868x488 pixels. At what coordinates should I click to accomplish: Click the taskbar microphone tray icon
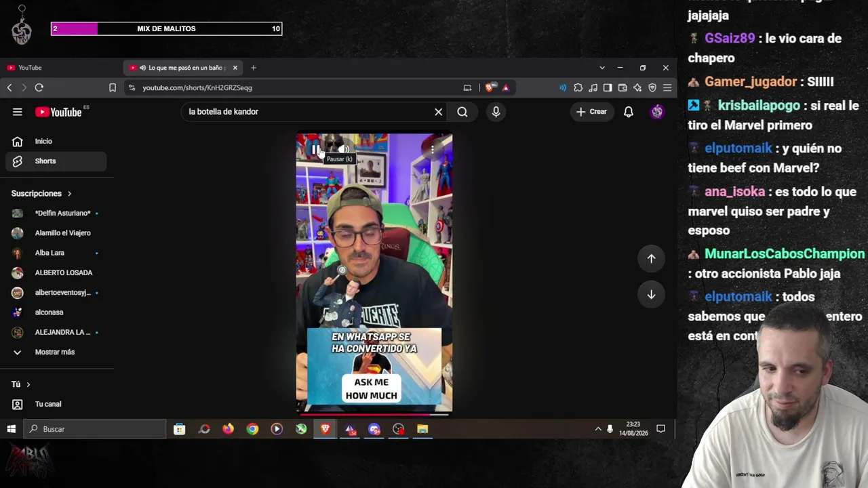point(610,429)
